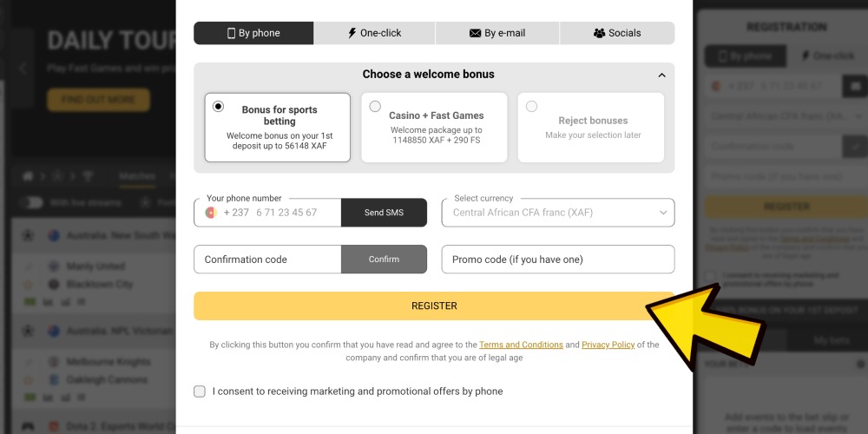Collapse the Choose a welcome bonus section
Viewport: 868px width, 434px height.
(661, 75)
